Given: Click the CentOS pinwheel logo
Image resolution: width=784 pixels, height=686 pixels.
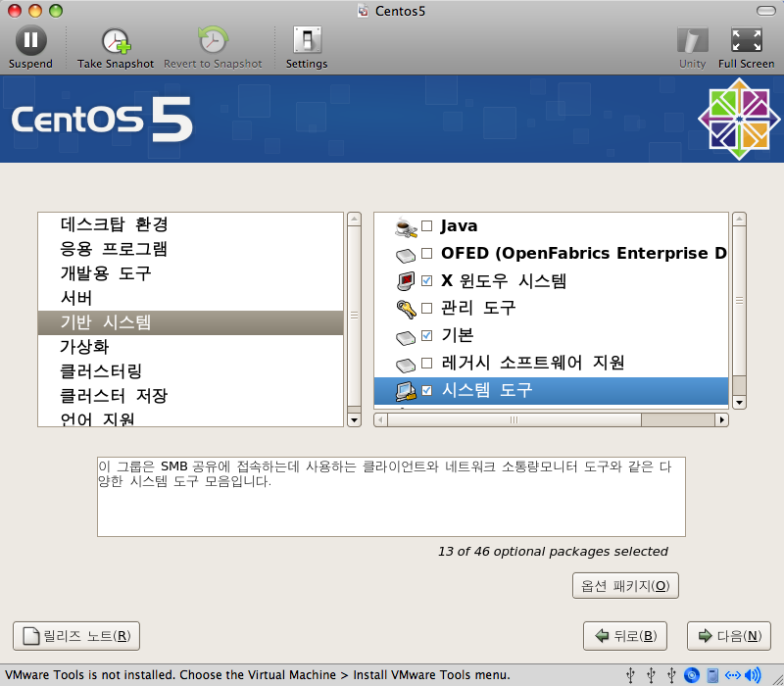Looking at the screenshot, I should tap(739, 119).
